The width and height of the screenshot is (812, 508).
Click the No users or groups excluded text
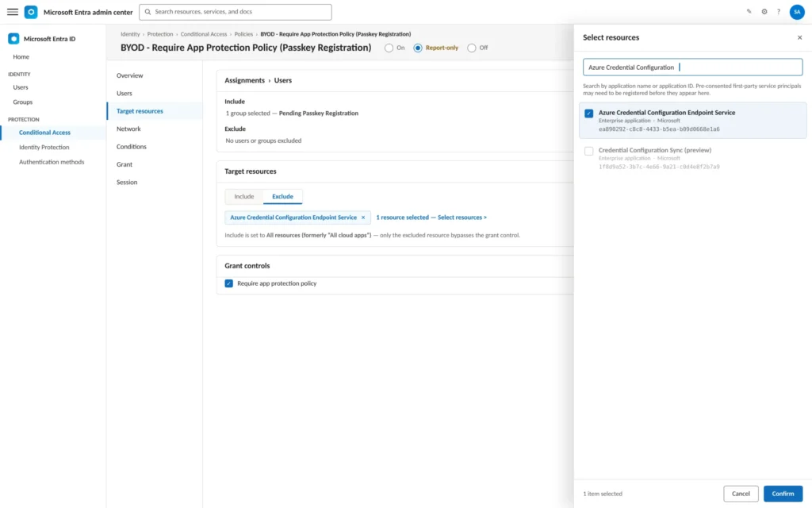tap(263, 140)
